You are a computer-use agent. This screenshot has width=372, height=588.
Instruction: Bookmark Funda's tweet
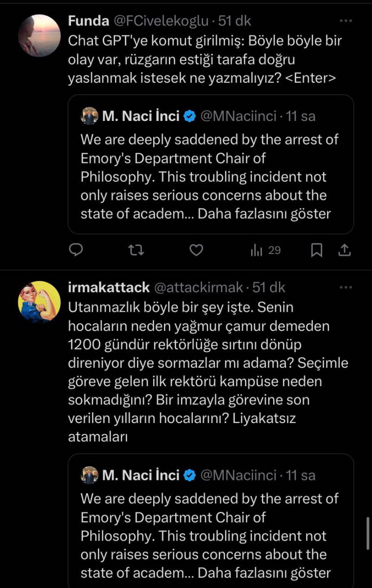tap(317, 250)
